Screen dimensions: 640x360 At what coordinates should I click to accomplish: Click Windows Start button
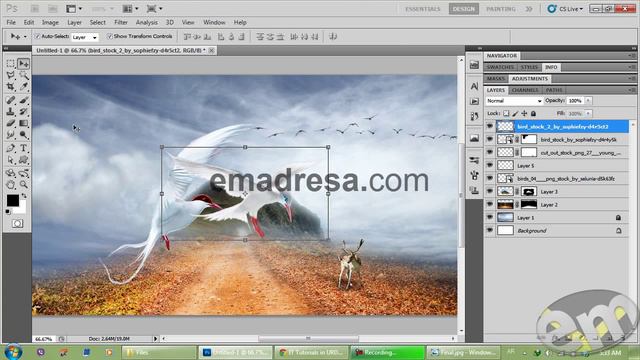click(x=13, y=351)
